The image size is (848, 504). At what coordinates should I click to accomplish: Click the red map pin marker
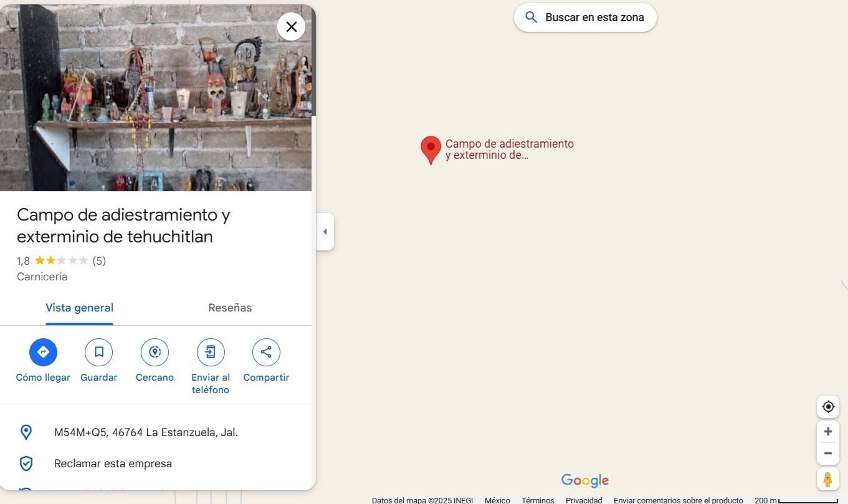431,149
